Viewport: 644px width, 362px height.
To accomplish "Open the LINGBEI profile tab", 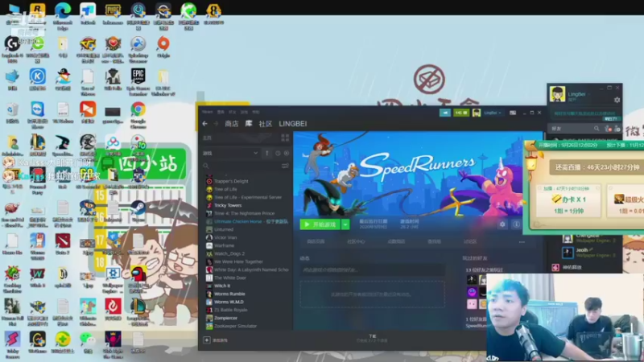I will (293, 124).
